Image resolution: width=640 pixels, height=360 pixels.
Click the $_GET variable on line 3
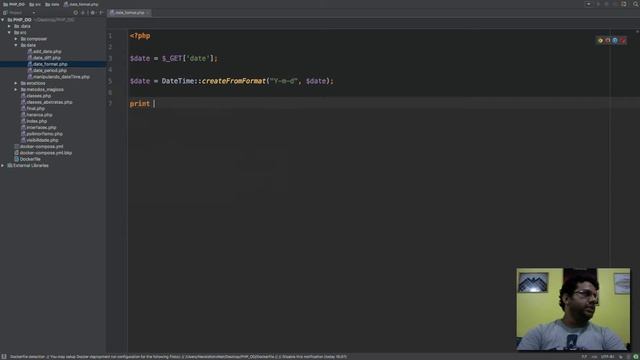coord(172,58)
